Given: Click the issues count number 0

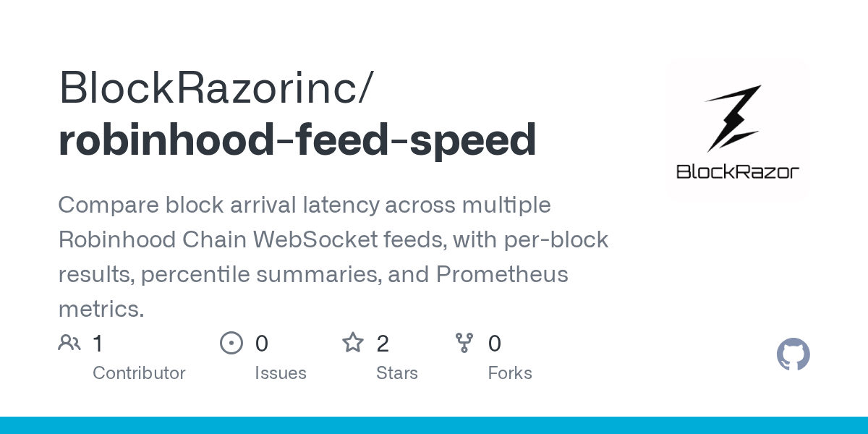Looking at the screenshot, I should (262, 344).
